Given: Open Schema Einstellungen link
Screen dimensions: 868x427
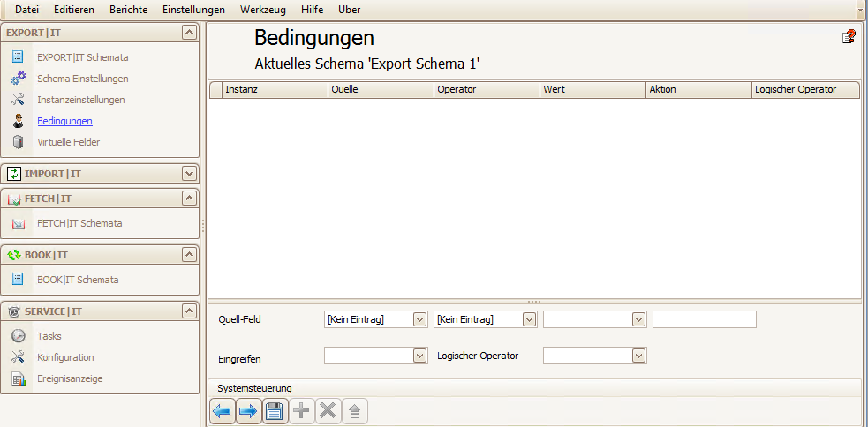Looking at the screenshot, I should [x=83, y=79].
